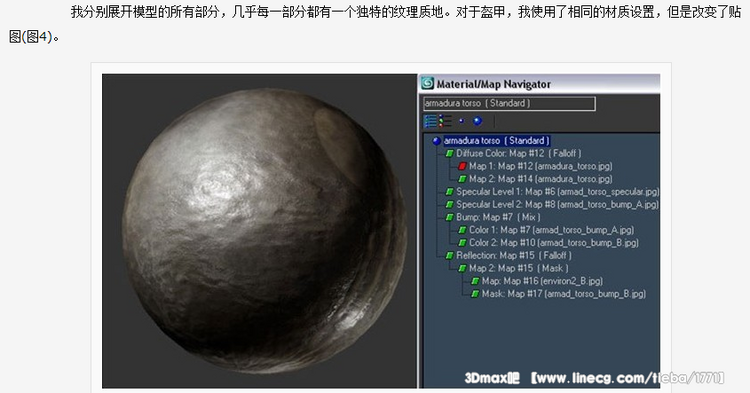This screenshot has width=750, height=393.
Task: Click the Material/Map Navigator window icon
Action: tap(427, 84)
